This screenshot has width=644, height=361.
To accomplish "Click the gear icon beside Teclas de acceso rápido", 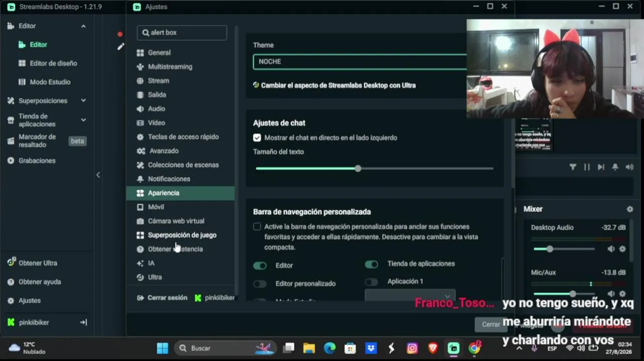I will click(x=140, y=137).
